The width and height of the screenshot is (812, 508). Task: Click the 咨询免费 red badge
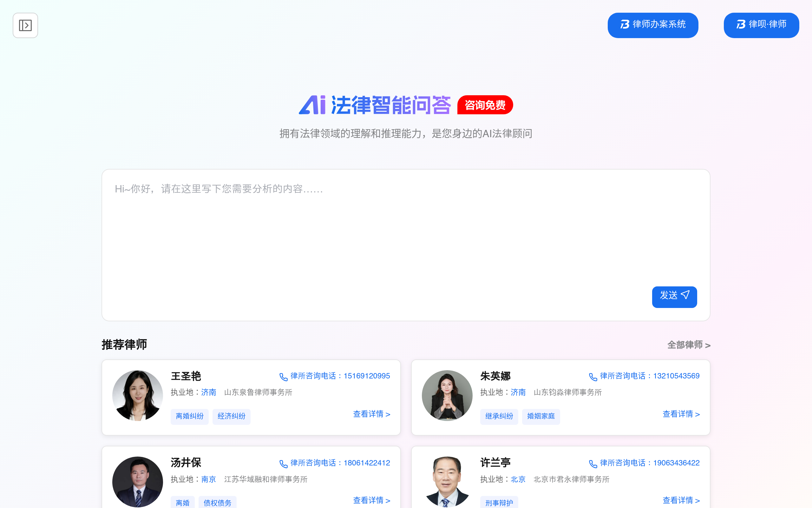(x=485, y=105)
